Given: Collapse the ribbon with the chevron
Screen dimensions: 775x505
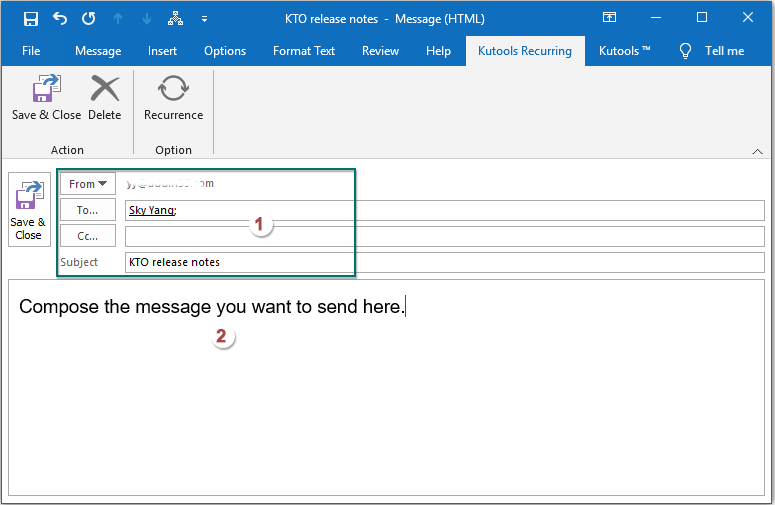Looking at the screenshot, I should click(757, 151).
